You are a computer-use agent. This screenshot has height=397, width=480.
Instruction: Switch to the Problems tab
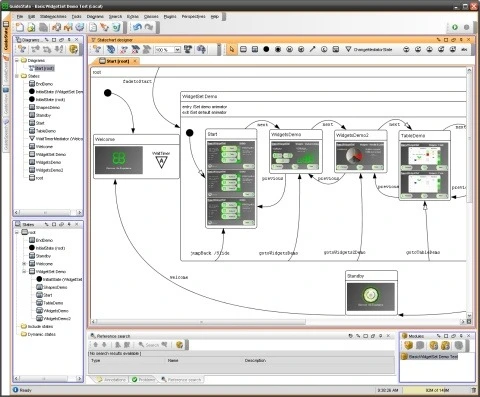click(x=143, y=379)
